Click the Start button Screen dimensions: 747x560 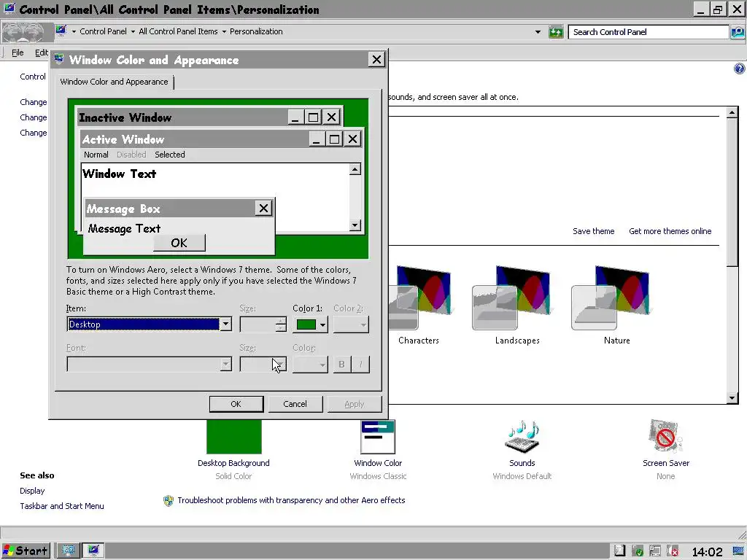point(26,551)
